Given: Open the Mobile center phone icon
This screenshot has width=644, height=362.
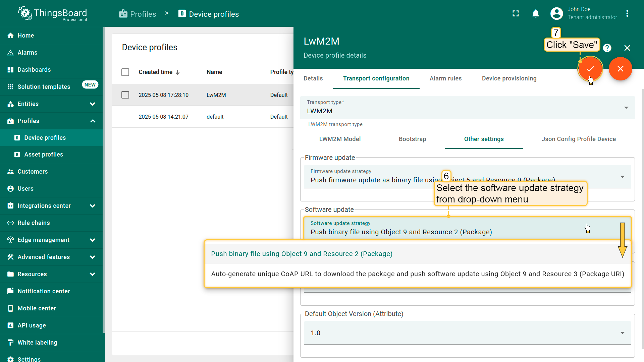Looking at the screenshot, I should pyautogui.click(x=10, y=308).
